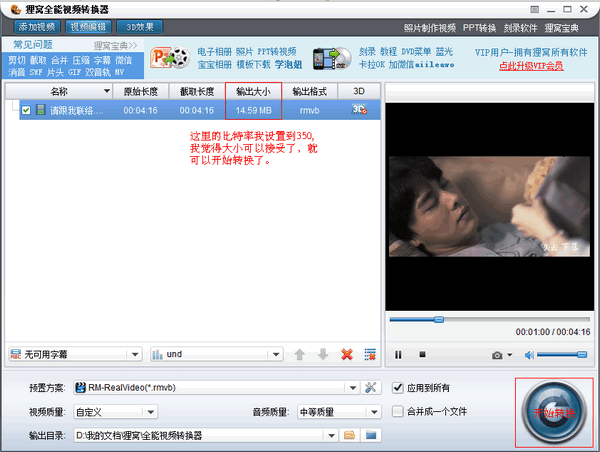Click the 开始转换 start conversion button

pyautogui.click(x=554, y=413)
